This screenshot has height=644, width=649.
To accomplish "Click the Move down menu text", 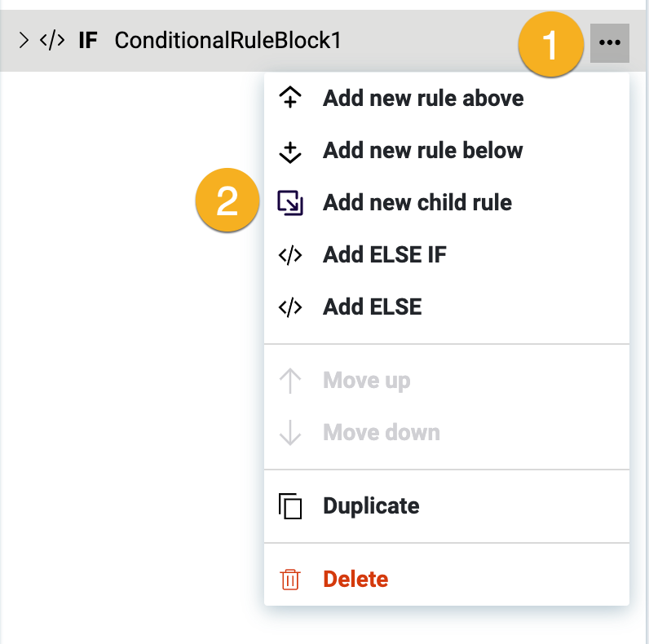I will point(382,433).
